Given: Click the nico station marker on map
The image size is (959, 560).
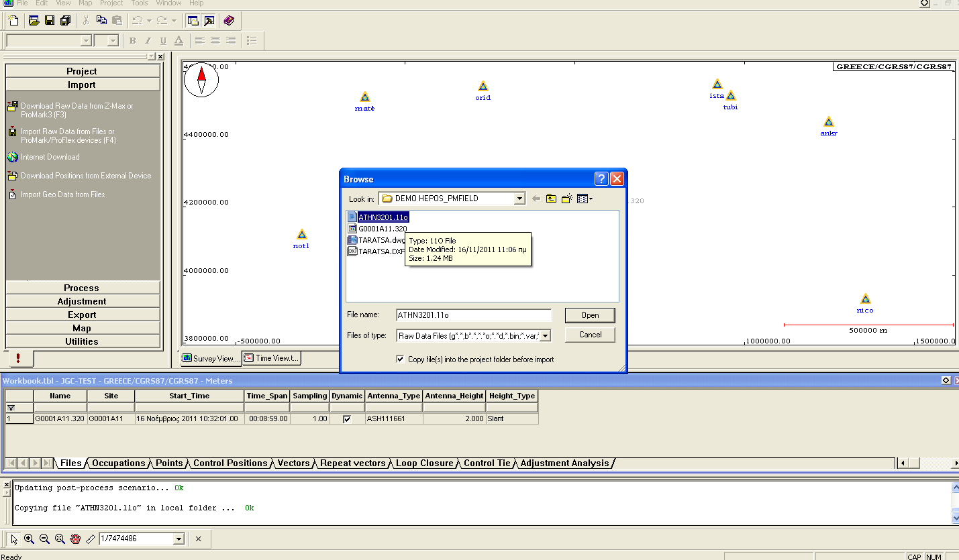Looking at the screenshot, I should (x=866, y=299).
